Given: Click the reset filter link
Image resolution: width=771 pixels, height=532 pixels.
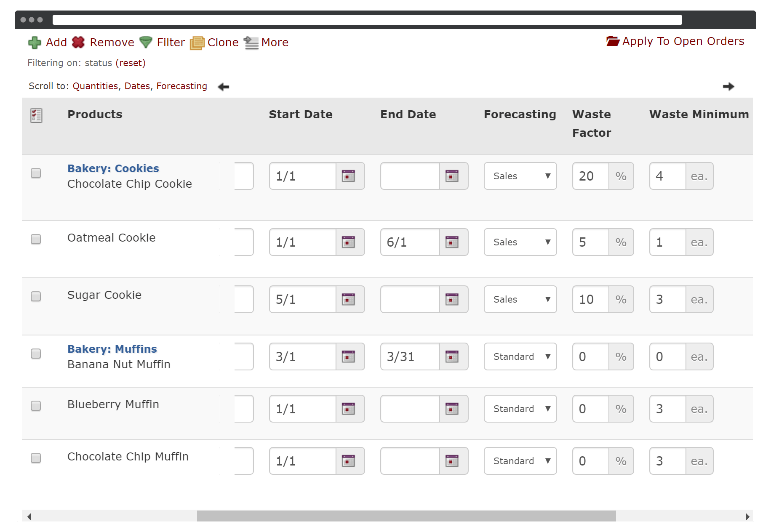Looking at the screenshot, I should click(131, 63).
